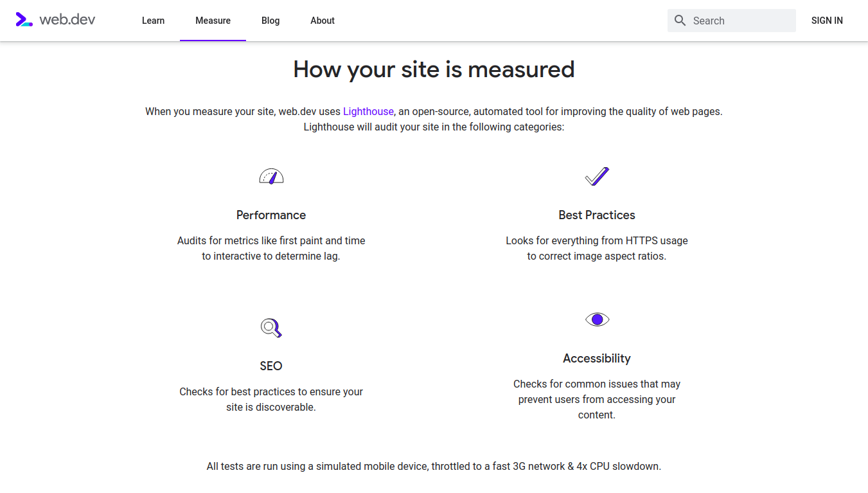
Task: Click the Best Practices heading
Action: (597, 215)
